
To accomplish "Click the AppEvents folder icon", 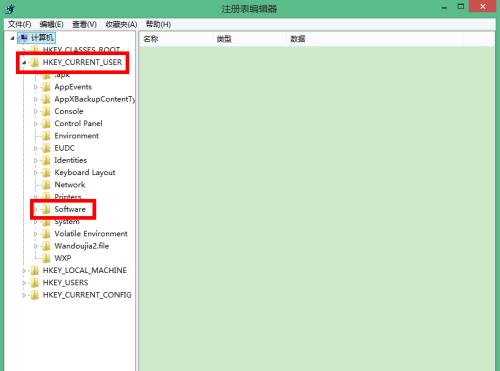I will pos(46,87).
